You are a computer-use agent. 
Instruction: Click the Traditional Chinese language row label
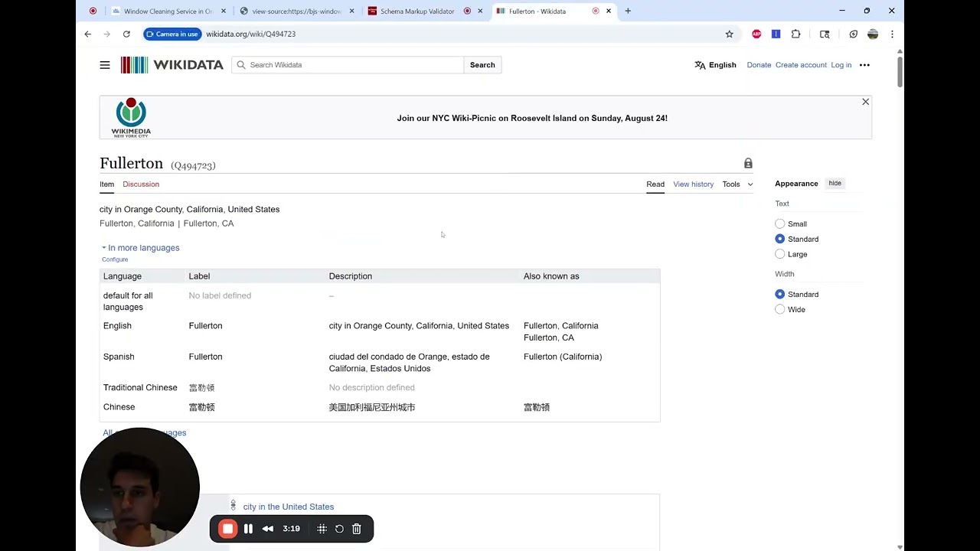point(140,387)
